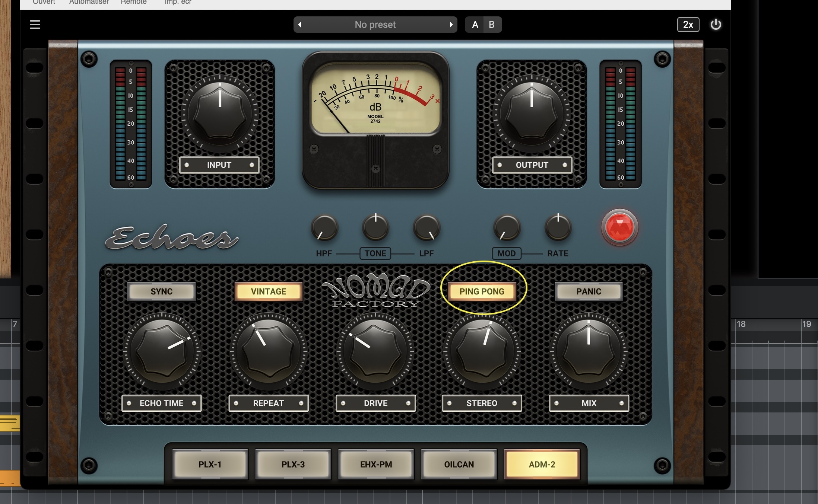The image size is (818, 504).
Task: Click the MIX label plate
Action: [589, 403]
